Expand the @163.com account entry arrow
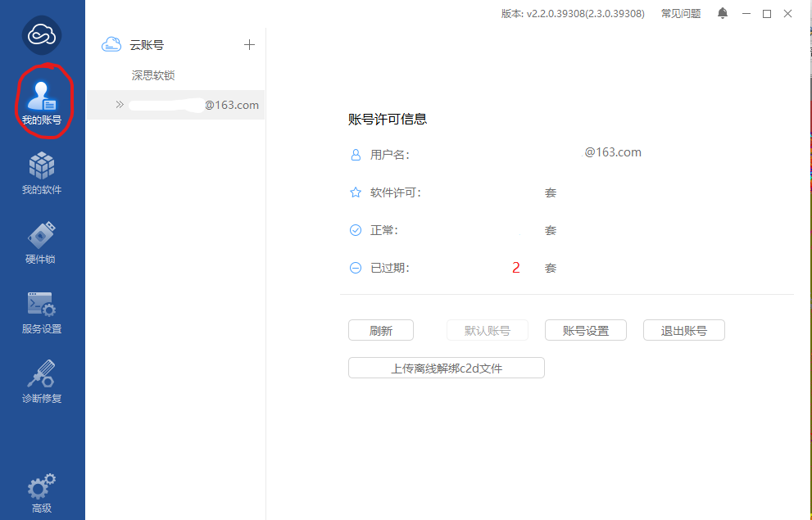Viewport: 812px width, 520px height. pos(120,105)
